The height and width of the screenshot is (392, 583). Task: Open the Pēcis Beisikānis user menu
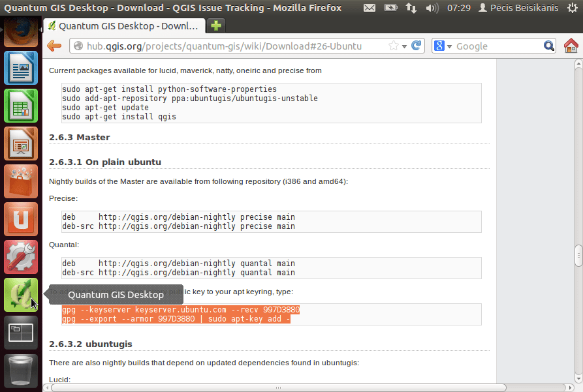click(x=518, y=7)
